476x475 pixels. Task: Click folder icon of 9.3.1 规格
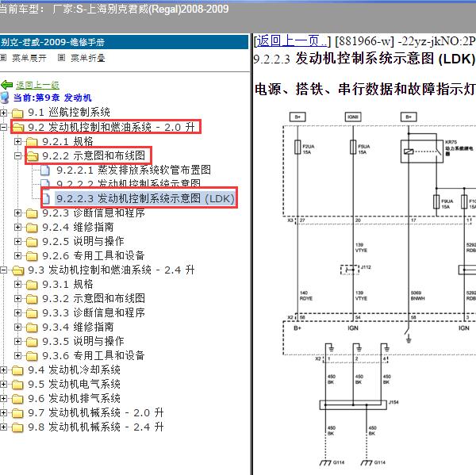coord(32,285)
